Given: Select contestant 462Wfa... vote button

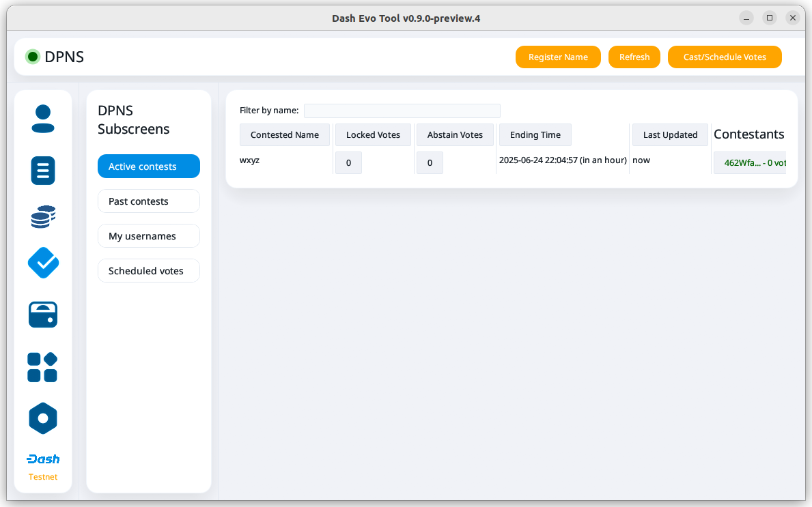Looking at the screenshot, I should [x=750, y=163].
